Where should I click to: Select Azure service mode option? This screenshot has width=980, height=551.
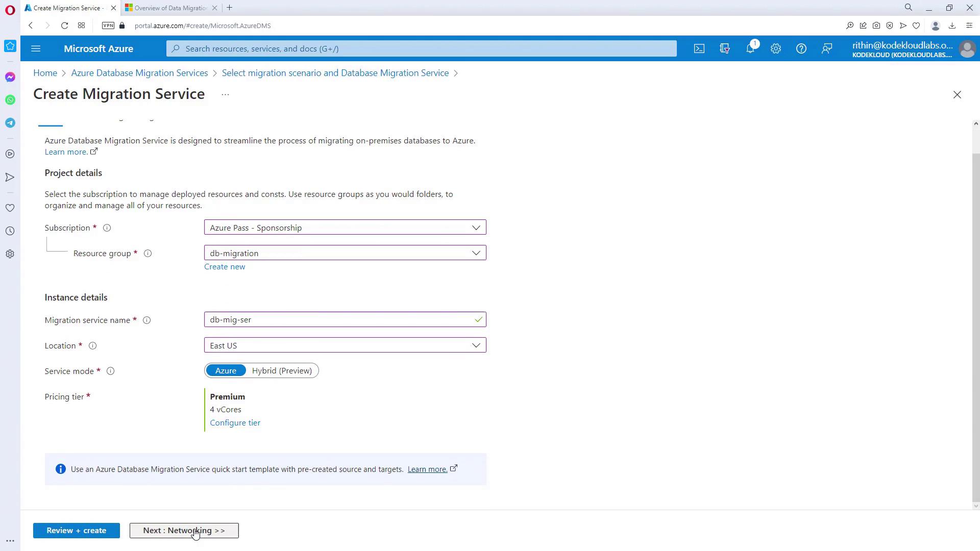pos(226,371)
